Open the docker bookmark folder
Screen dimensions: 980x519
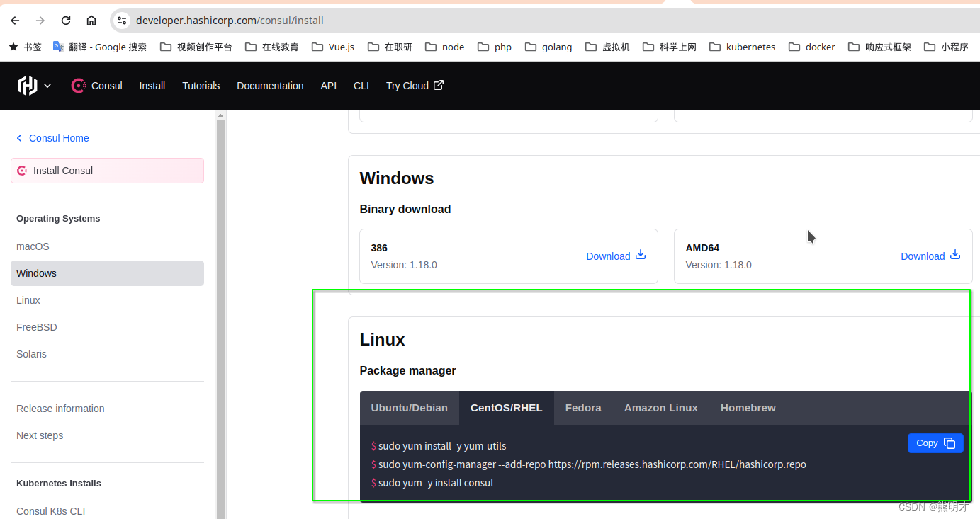pyautogui.click(x=812, y=47)
